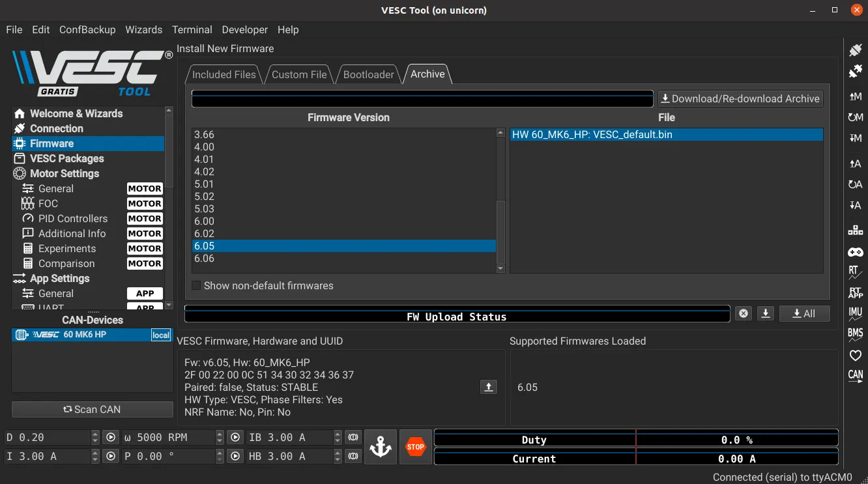Click the upload arrow beside the UUID info
Screen dimensions: 868x484
[x=488, y=387]
